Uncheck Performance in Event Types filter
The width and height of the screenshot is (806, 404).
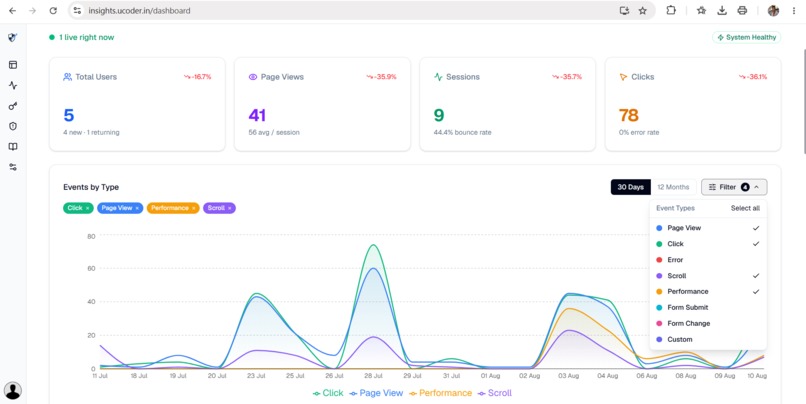point(708,291)
